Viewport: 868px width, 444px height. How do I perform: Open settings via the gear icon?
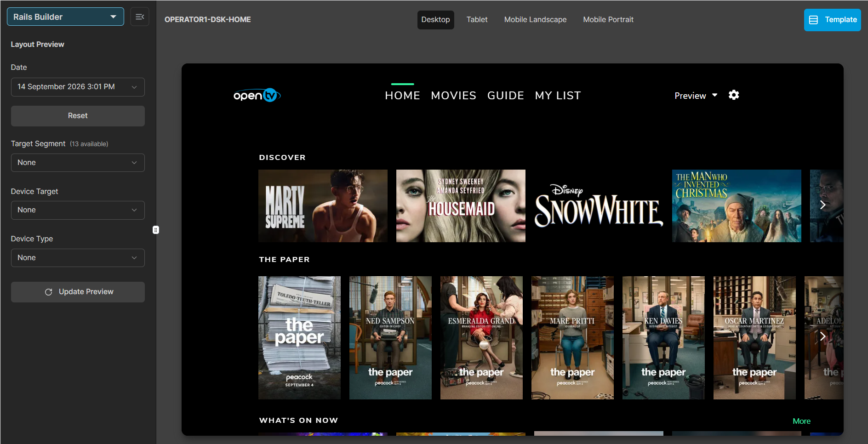(x=734, y=95)
